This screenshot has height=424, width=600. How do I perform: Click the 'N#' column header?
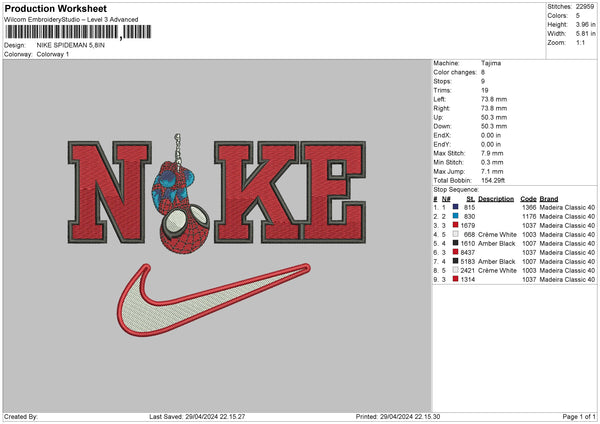click(446, 199)
